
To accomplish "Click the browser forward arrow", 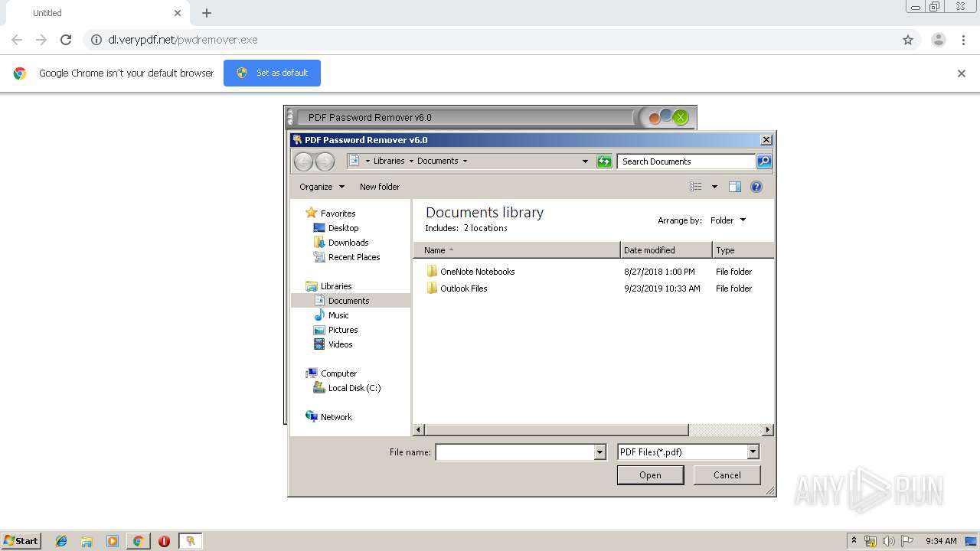I will pos(41,40).
